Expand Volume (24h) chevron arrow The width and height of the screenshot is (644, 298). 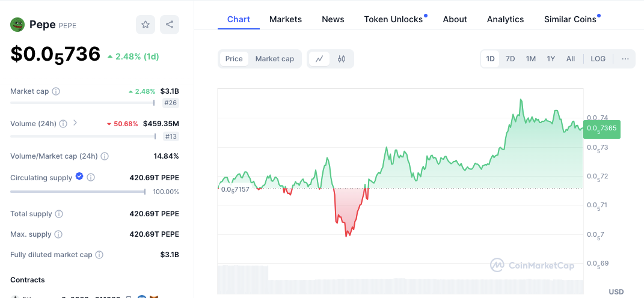(75, 123)
